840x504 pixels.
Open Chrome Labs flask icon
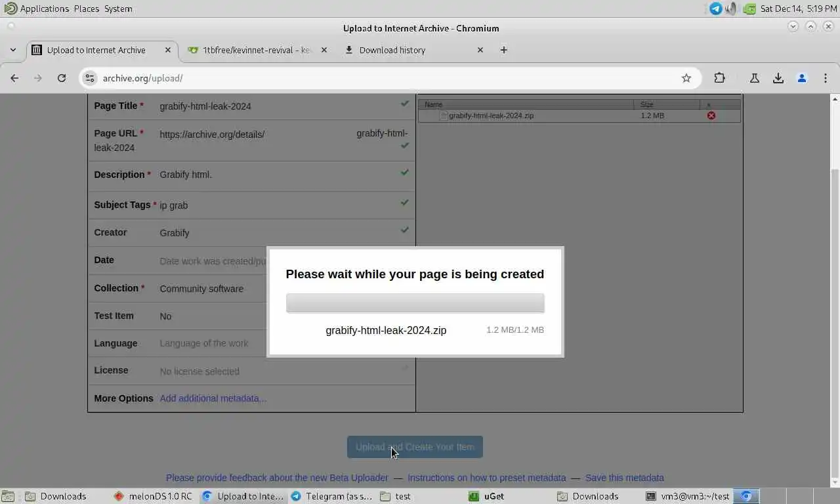click(x=755, y=78)
